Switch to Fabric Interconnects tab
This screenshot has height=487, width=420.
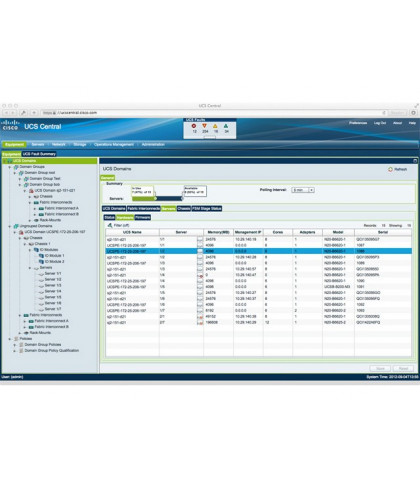click(144, 209)
